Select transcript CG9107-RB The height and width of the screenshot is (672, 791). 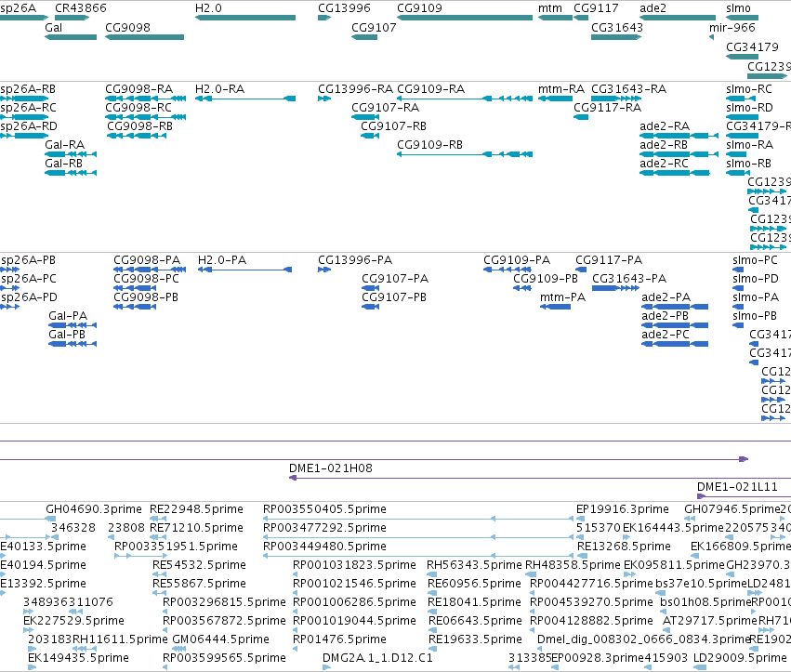click(370, 136)
